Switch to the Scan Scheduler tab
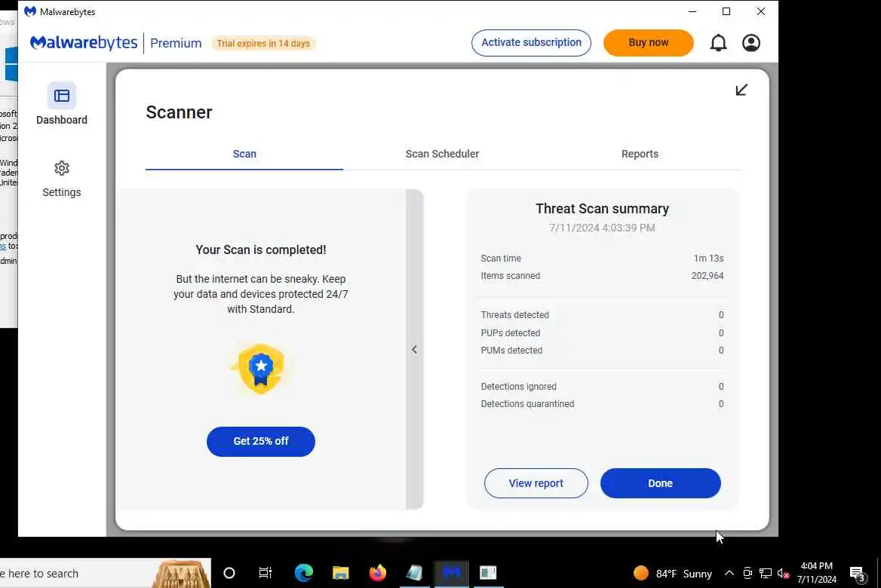 tap(442, 154)
